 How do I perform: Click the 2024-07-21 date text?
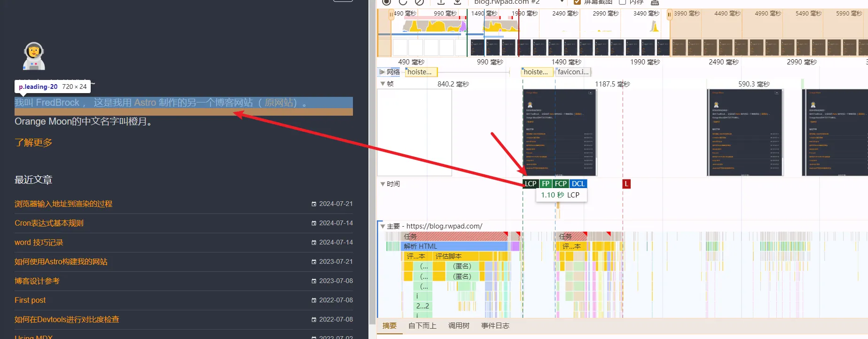336,204
